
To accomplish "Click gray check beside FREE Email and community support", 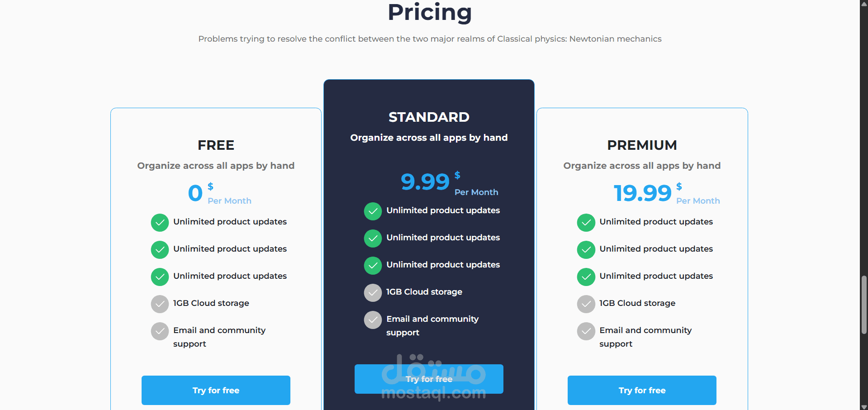I will click(160, 331).
